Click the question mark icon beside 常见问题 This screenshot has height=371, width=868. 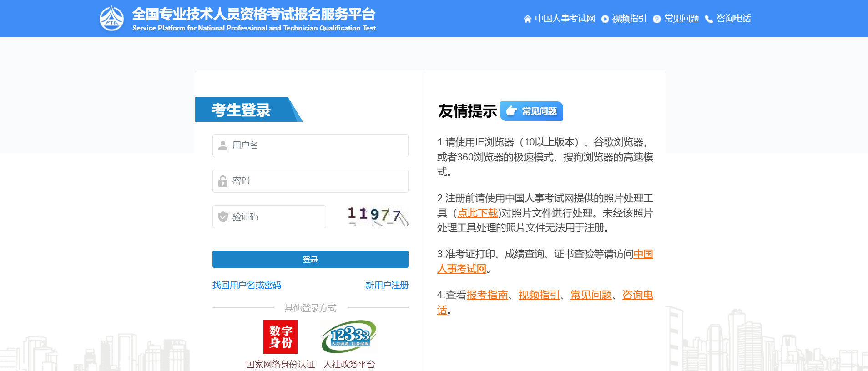(656, 19)
